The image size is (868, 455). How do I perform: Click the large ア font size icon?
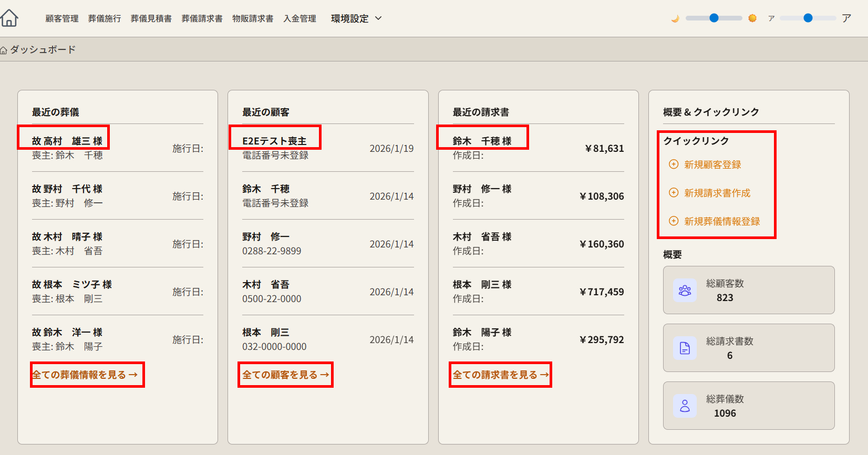(846, 18)
